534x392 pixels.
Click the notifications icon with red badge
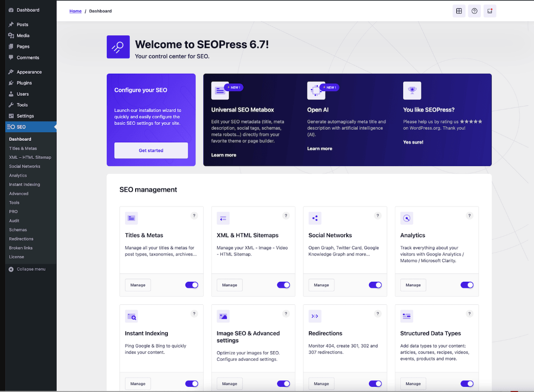[489, 11]
